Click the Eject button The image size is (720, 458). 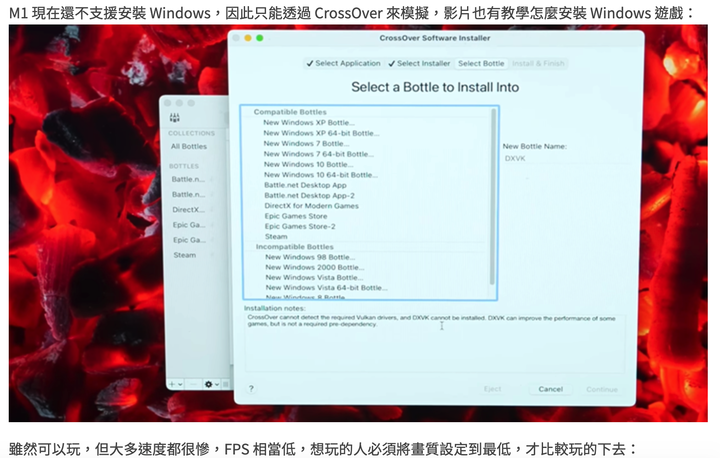(x=492, y=389)
